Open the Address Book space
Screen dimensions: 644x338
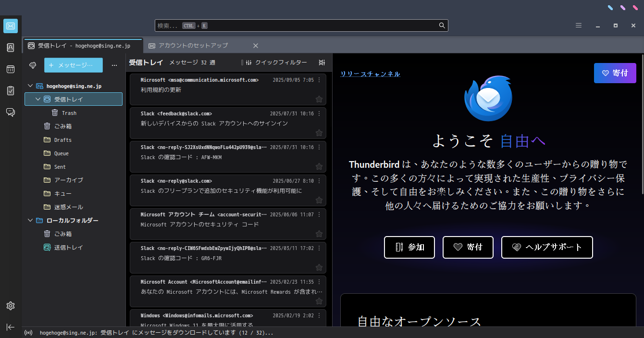click(11, 48)
